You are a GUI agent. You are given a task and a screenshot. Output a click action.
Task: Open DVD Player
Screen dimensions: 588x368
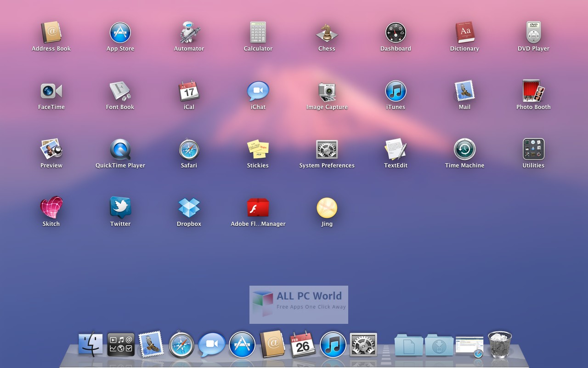coord(533,33)
